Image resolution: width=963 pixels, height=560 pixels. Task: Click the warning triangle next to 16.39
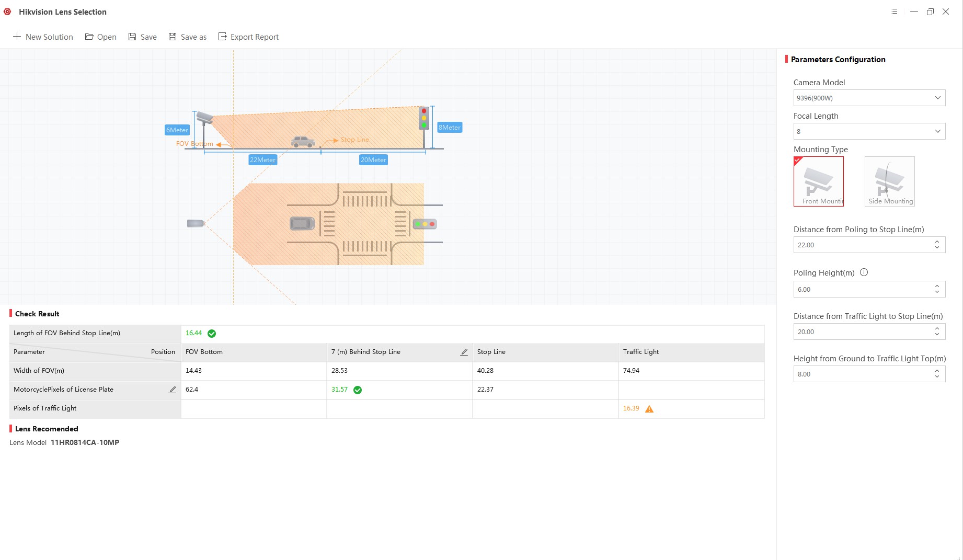pos(649,409)
